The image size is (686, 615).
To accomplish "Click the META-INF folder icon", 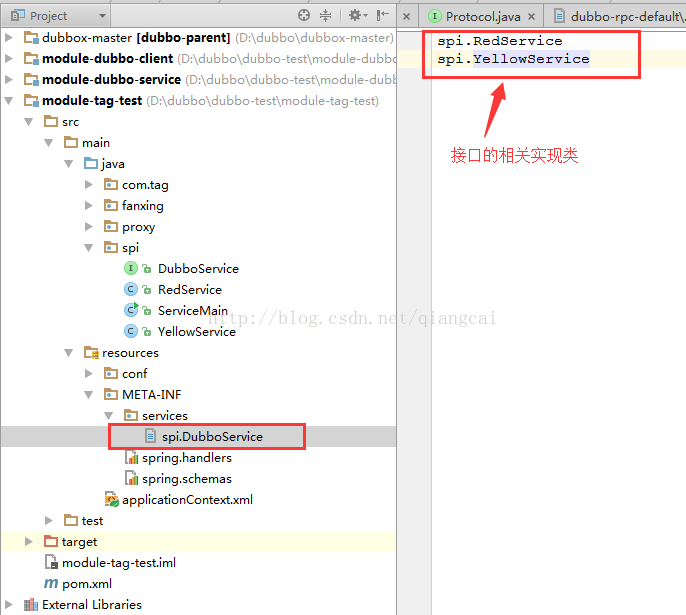I will [111, 395].
